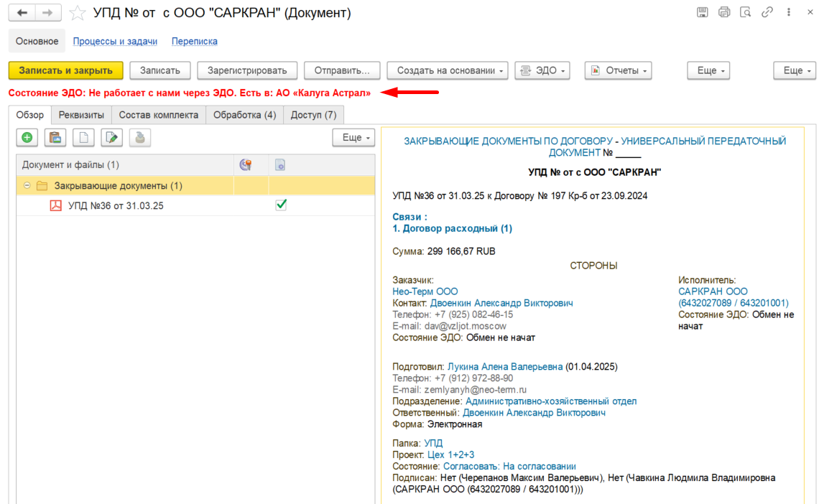Click the PDF icon of УПД №36

pos(55,205)
